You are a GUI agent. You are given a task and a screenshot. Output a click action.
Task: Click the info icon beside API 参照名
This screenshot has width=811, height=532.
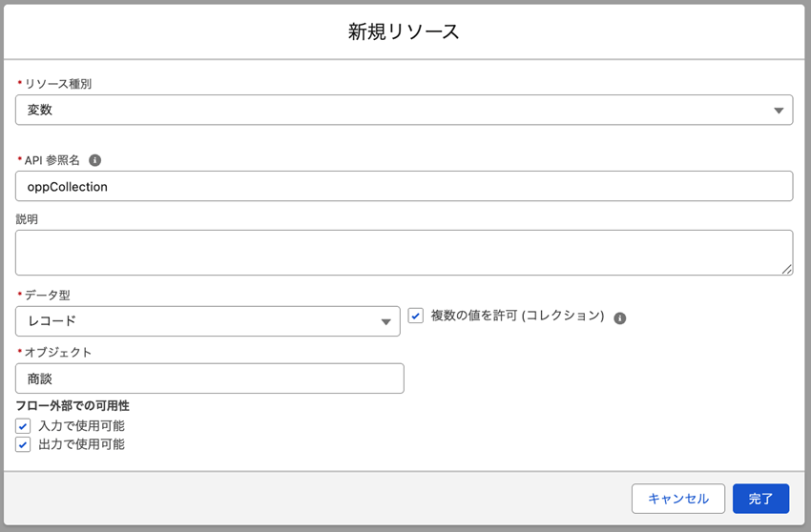click(x=94, y=160)
